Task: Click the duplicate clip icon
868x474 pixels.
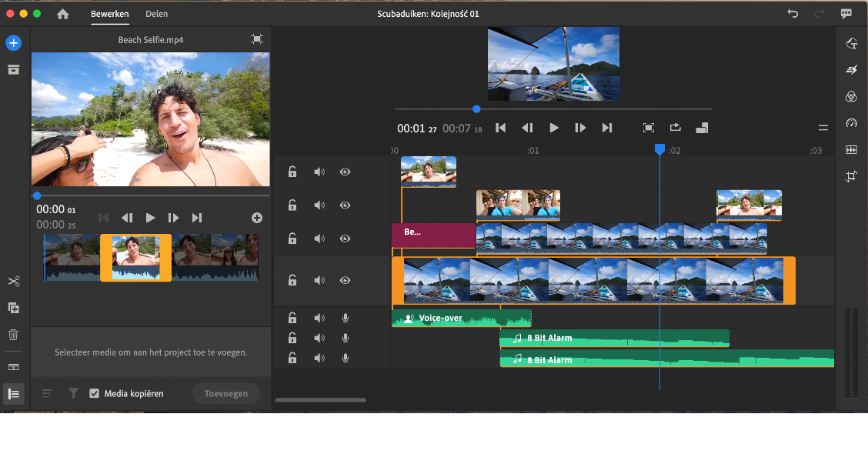Action: (x=13, y=308)
